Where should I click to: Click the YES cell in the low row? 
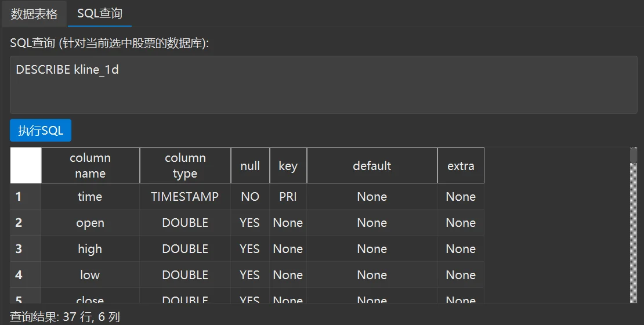tap(250, 275)
